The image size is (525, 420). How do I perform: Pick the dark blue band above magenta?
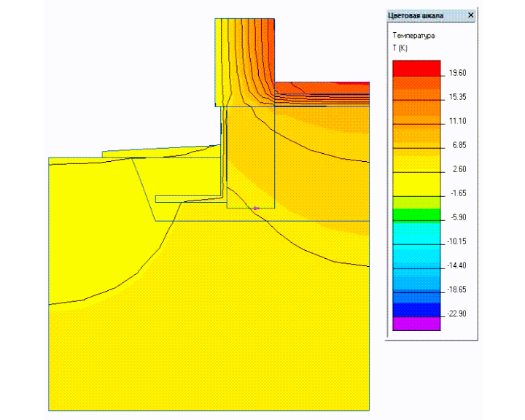point(416,310)
